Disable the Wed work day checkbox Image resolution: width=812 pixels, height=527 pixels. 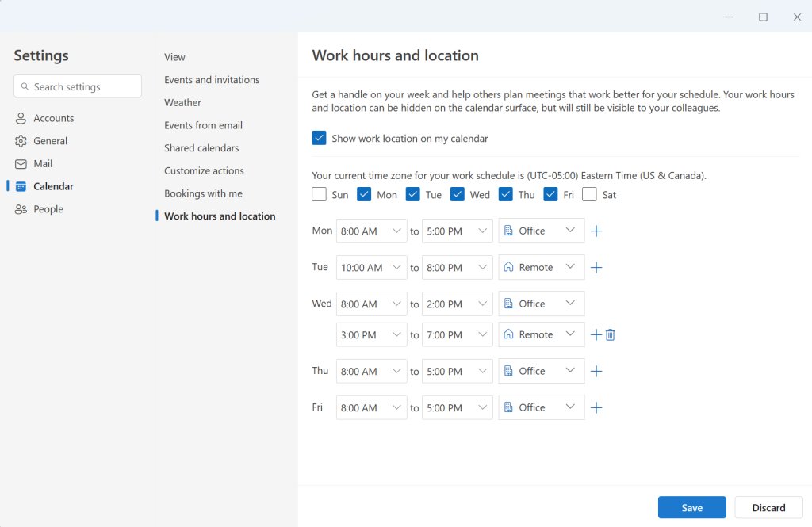(457, 193)
